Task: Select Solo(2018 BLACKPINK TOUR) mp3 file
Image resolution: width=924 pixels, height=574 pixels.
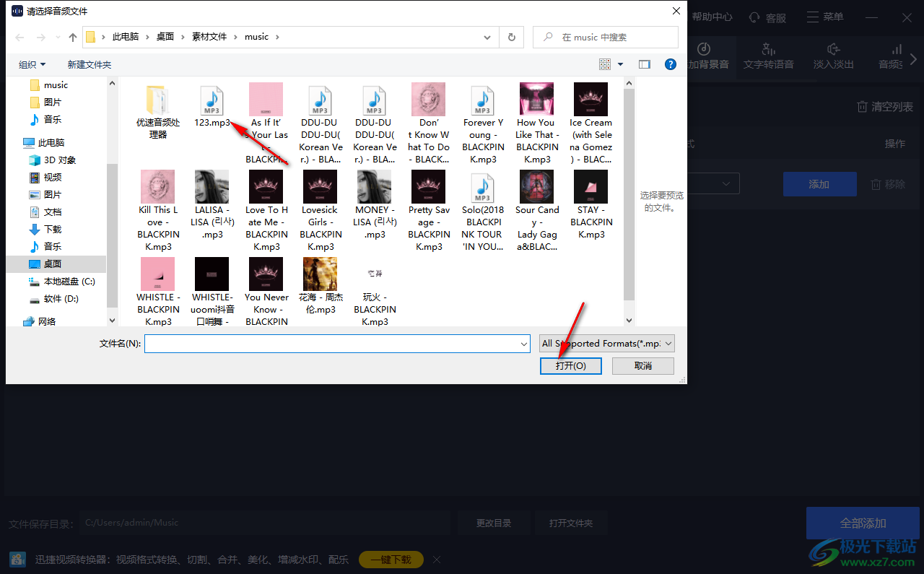Action: tap(482, 211)
